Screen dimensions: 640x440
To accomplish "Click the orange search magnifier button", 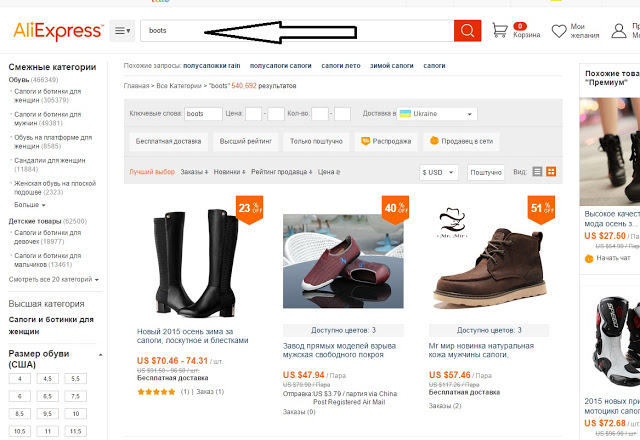I will pos(467,31).
